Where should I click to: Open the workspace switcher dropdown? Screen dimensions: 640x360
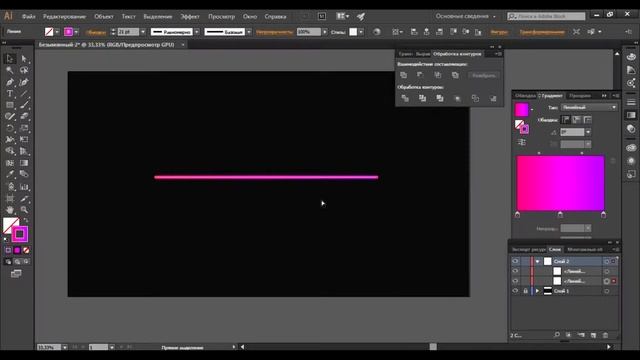465,16
